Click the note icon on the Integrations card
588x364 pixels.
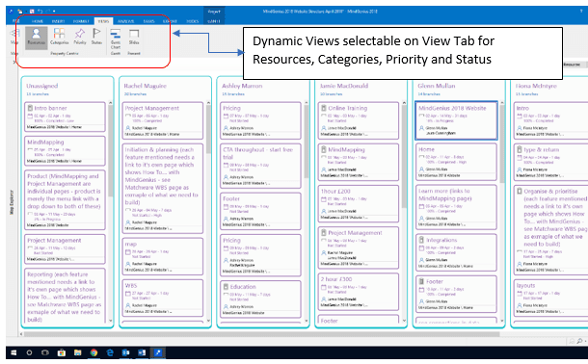[421, 240]
